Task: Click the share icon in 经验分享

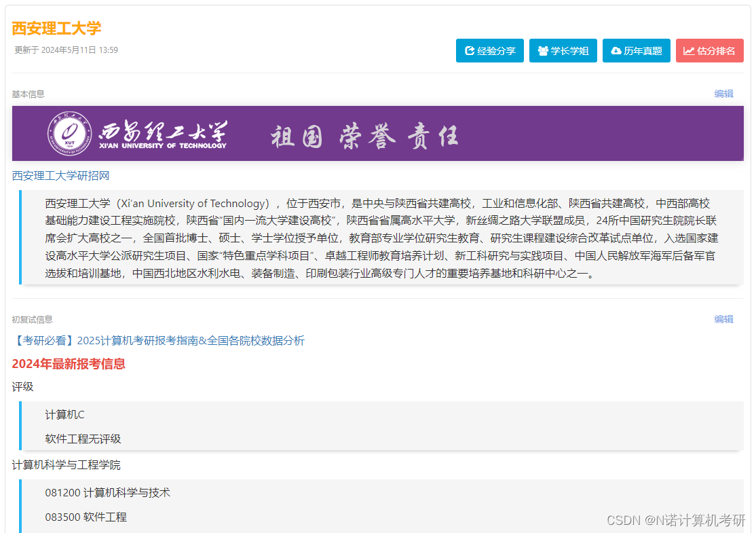Action: [469, 51]
